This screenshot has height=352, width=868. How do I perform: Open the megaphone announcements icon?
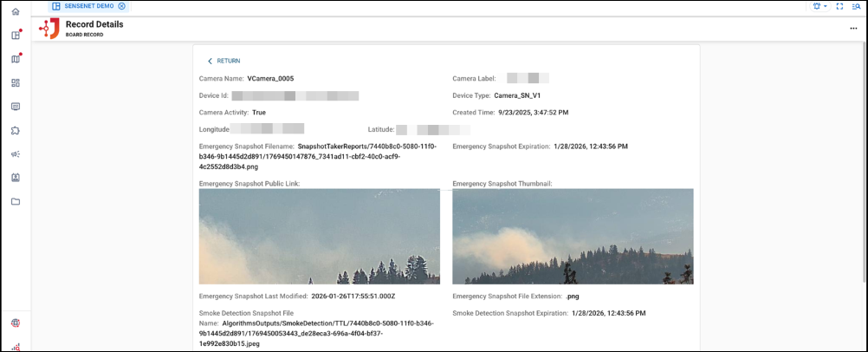coord(16,154)
